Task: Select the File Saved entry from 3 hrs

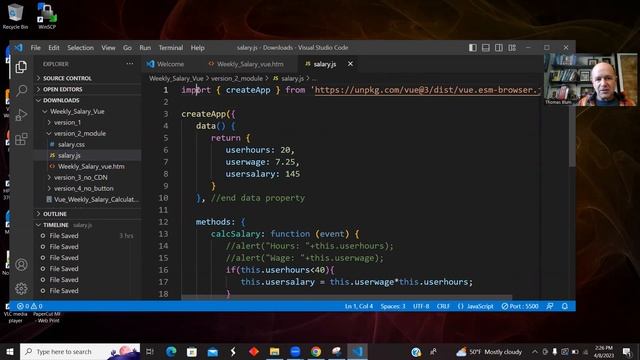Action: click(88, 236)
